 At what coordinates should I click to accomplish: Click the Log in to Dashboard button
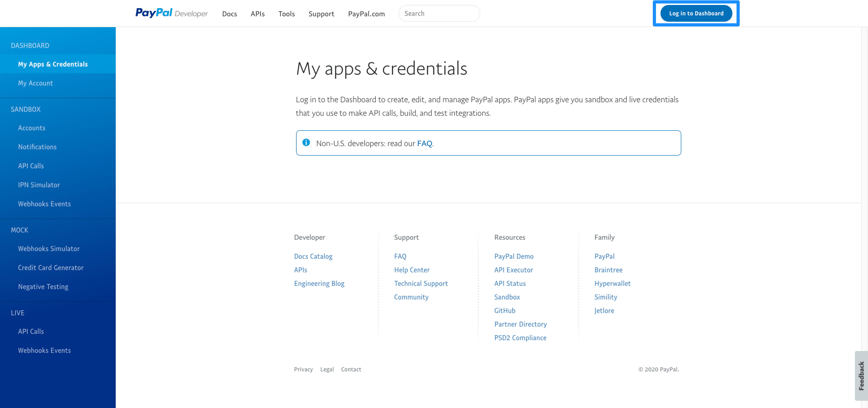click(696, 14)
